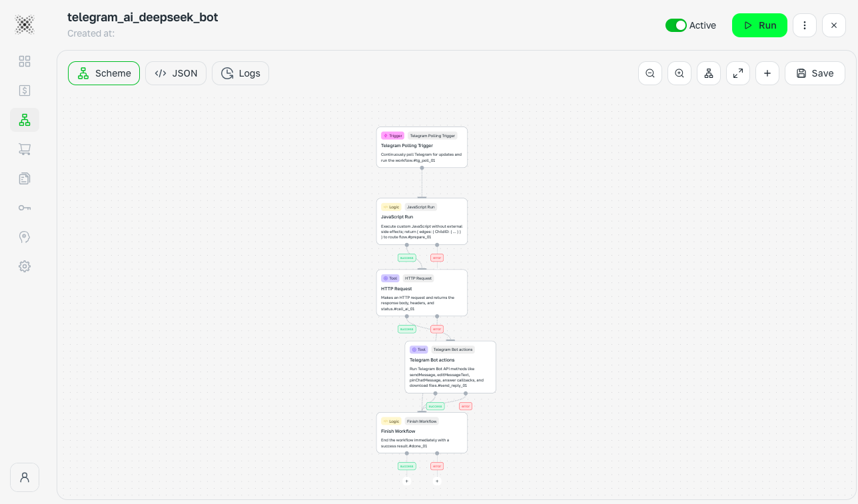Screen dimensions: 858x504
Task: Switch to the Logs tab
Action: click(x=240, y=73)
